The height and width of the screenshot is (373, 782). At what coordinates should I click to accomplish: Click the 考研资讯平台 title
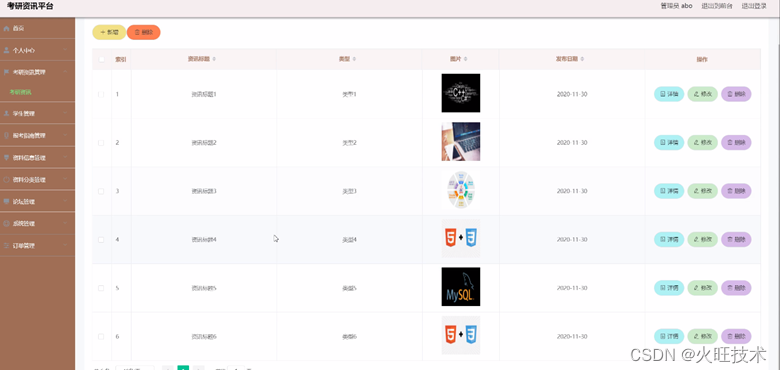(30, 6)
